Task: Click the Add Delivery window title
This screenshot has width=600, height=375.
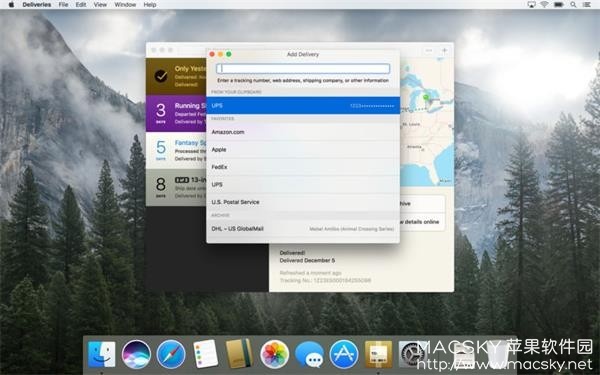Action: click(303, 54)
